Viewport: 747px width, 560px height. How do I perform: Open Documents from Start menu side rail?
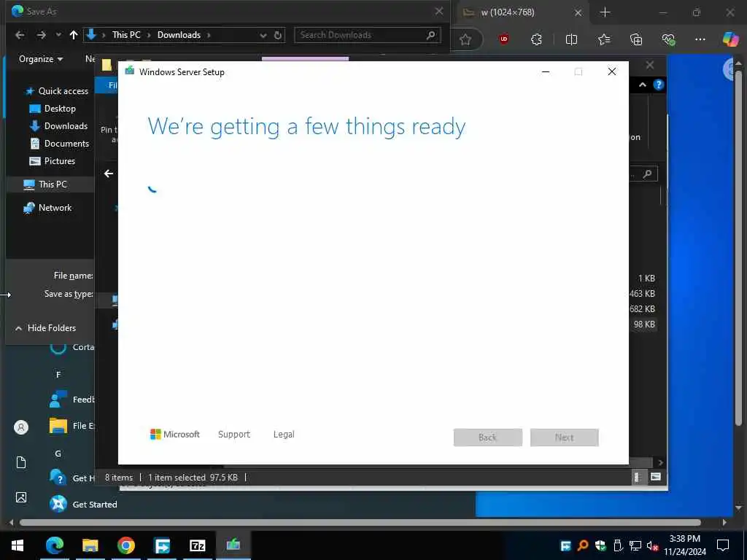click(21, 462)
